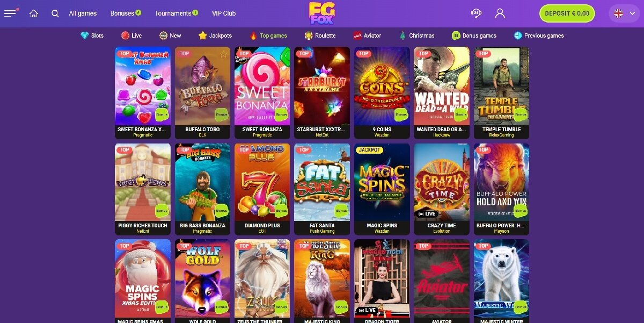Open user profile icon

pos(500,13)
